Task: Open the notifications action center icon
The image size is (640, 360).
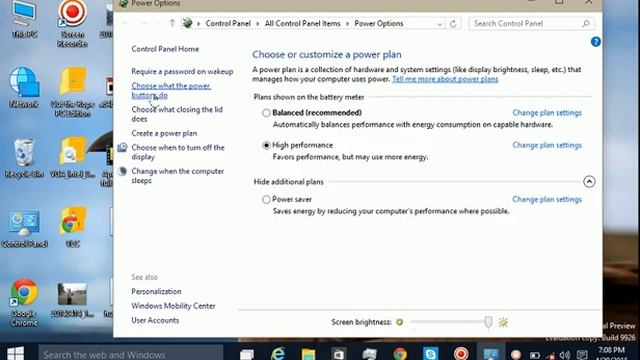Action: point(582,355)
